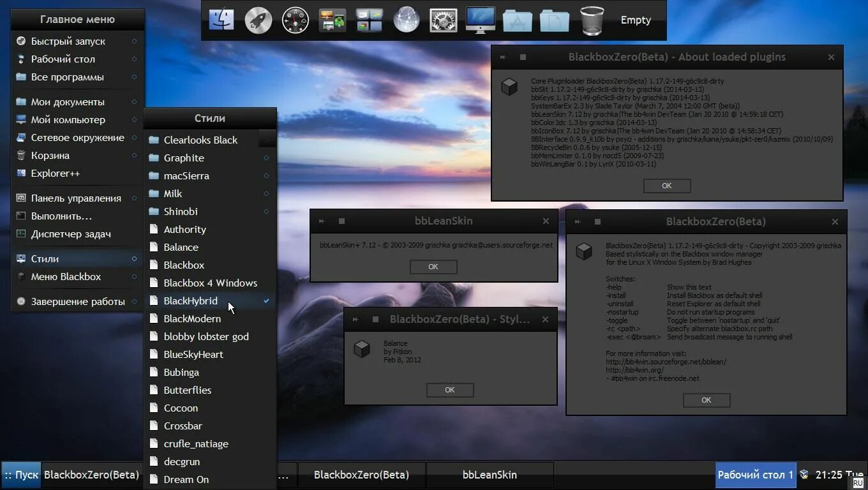Toggle the checkmark on BlackHybrid style
The width and height of the screenshot is (868, 490).
pyautogui.click(x=266, y=301)
